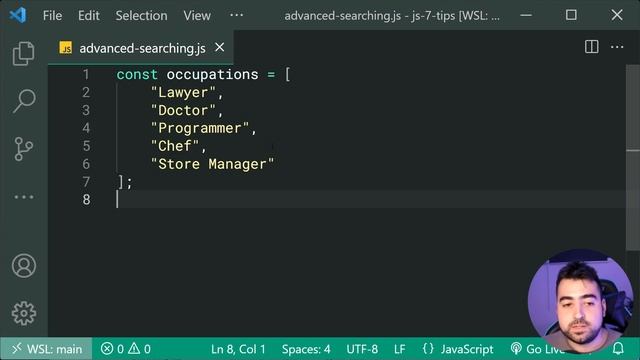Show more menu bar items
Screen dimensions: 640x360
click(x=236, y=15)
